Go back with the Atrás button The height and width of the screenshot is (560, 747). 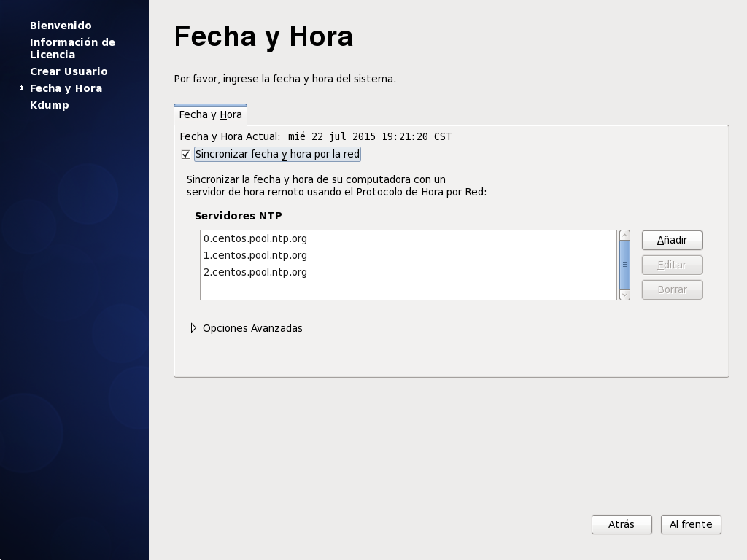point(621,524)
